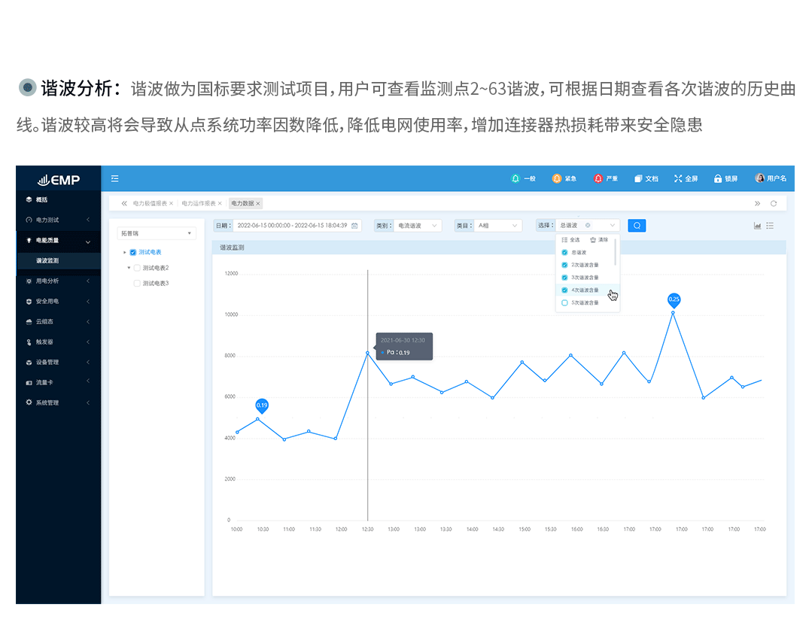Open the 谐波监测 sidebar menu item
The width and height of the screenshot is (812, 644).
pyautogui.click(x=47, y=260)
